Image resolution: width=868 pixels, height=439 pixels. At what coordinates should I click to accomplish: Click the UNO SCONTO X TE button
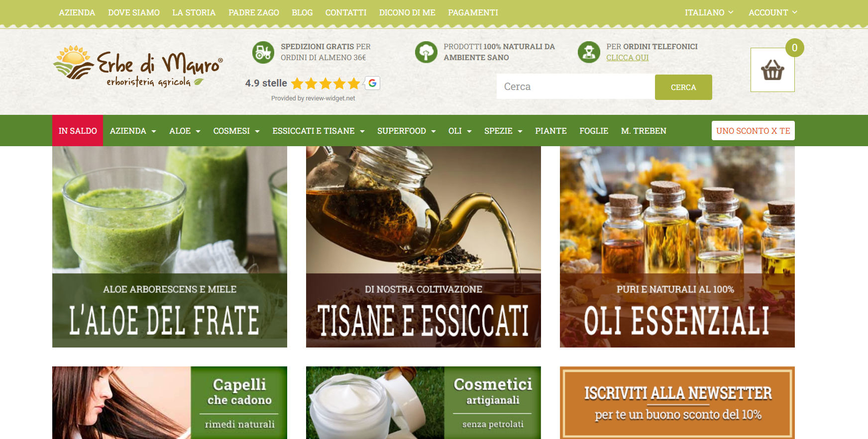(x=753, y=131)
